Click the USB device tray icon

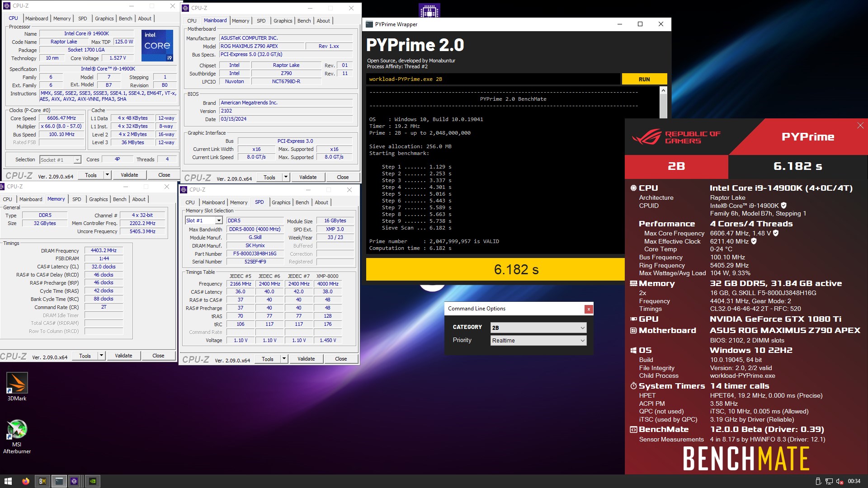point(818,481)
